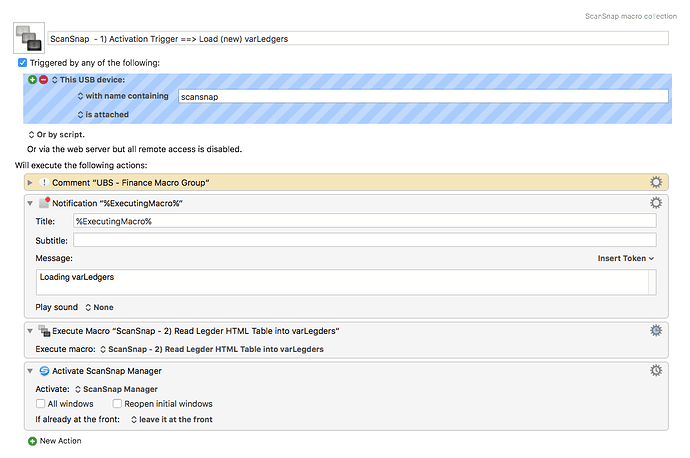
Task: Open 'This USB device' trigger type popup
Action: [x=88, y=80]
